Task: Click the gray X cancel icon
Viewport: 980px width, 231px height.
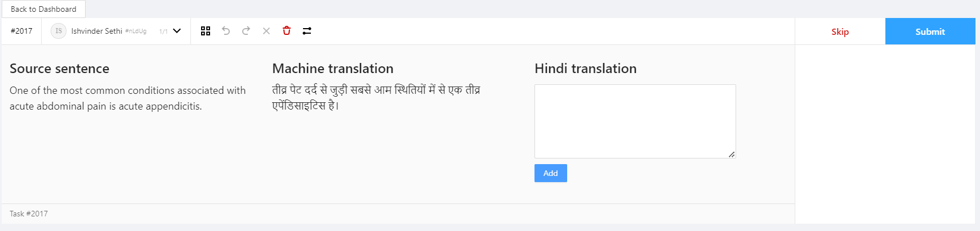Action: coord(266,31)
